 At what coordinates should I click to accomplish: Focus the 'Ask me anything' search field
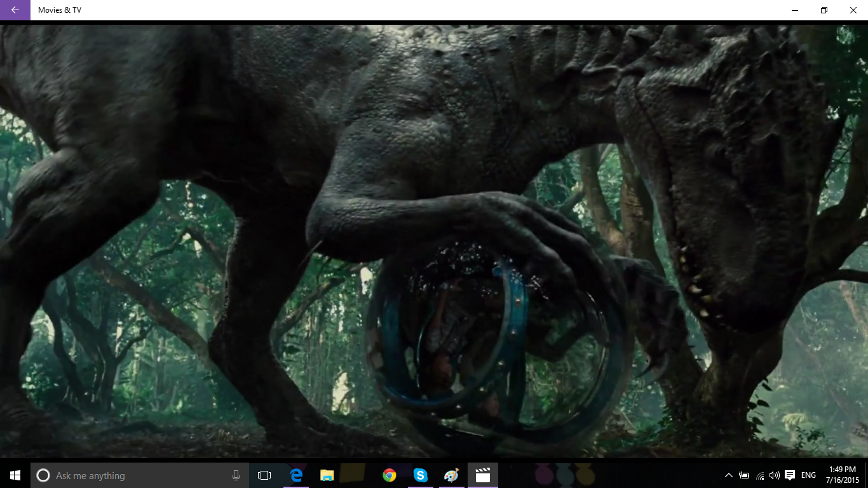pyautogui.click(x=140, y=475)
